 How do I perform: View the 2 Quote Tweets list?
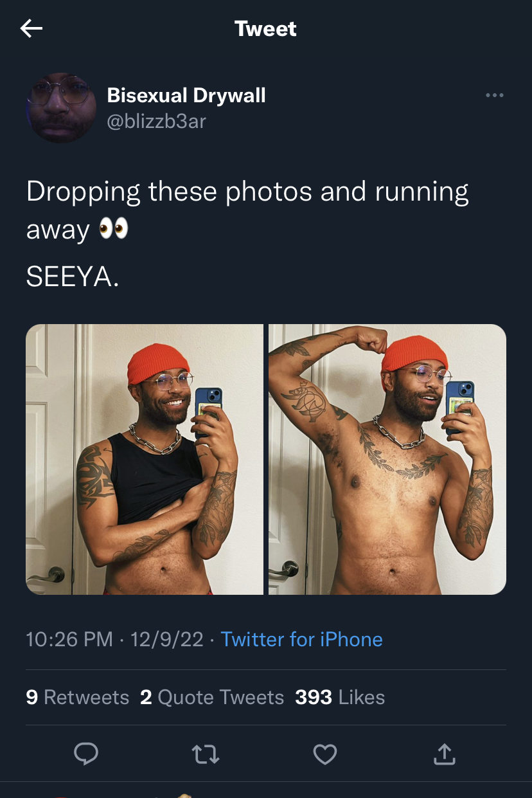212,697
